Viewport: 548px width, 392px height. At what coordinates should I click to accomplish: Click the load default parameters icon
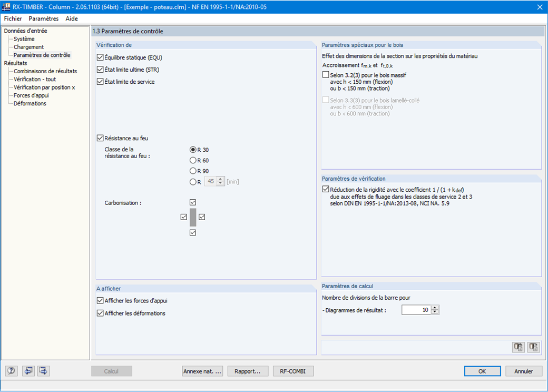(x=517, y=347)
